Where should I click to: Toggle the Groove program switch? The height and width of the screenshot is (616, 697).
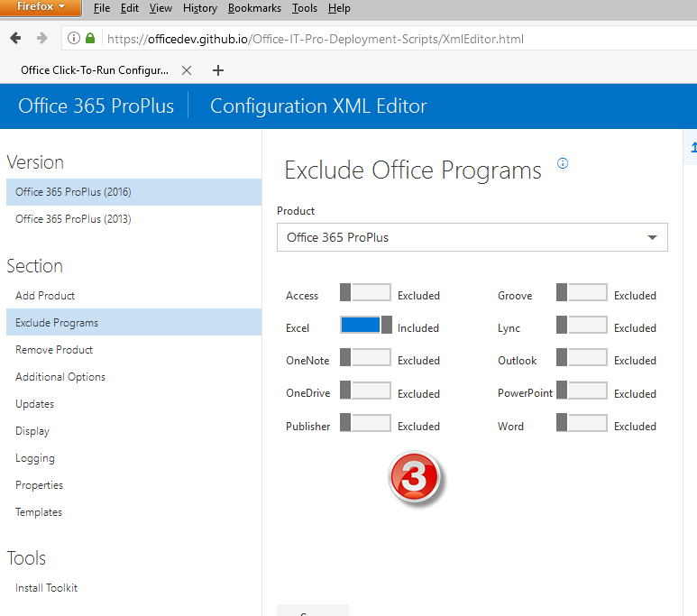tap(582, 292)
